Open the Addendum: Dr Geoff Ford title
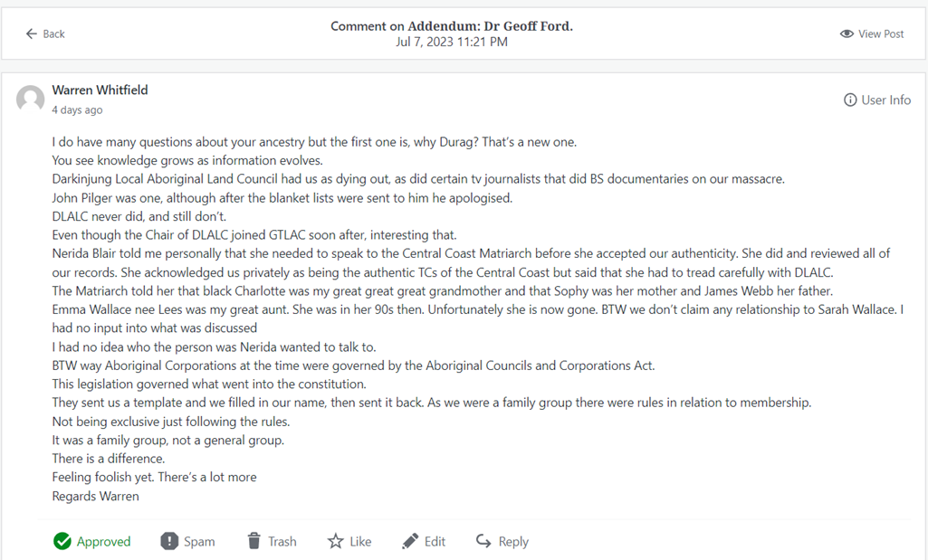The image size is (928, 560). (x=490, y=26)
